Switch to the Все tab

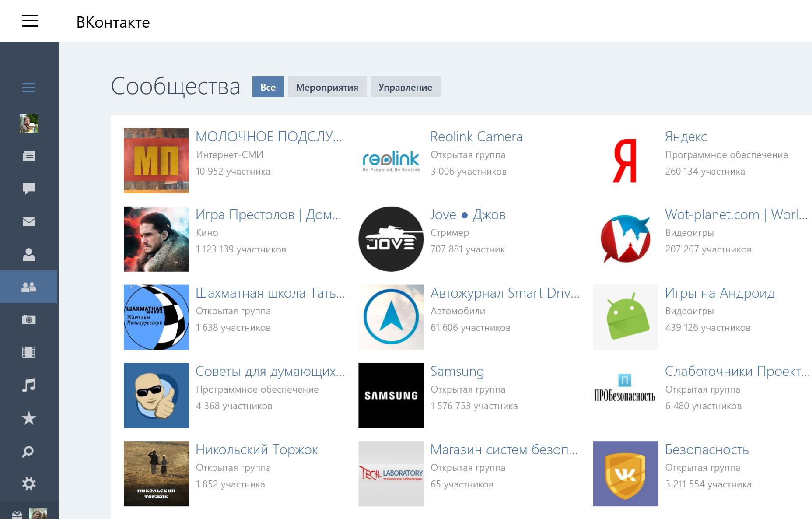point(268,87)
